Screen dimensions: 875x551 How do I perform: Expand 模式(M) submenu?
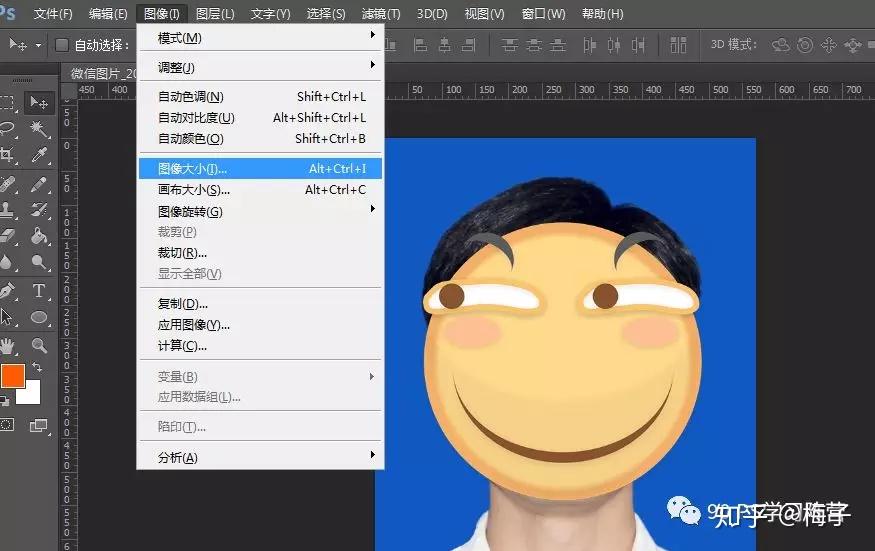click(261, 37)
